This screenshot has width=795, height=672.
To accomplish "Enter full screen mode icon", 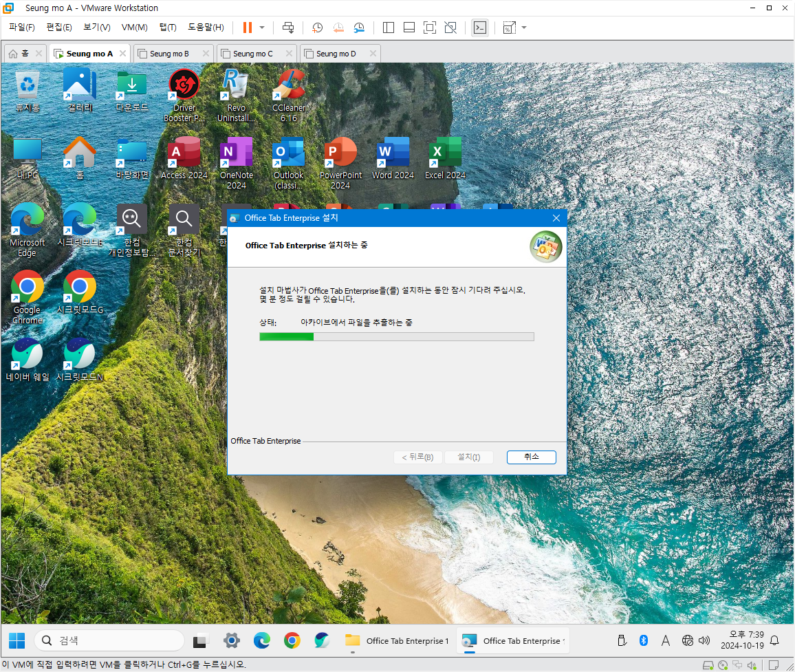I will (429, 28).
